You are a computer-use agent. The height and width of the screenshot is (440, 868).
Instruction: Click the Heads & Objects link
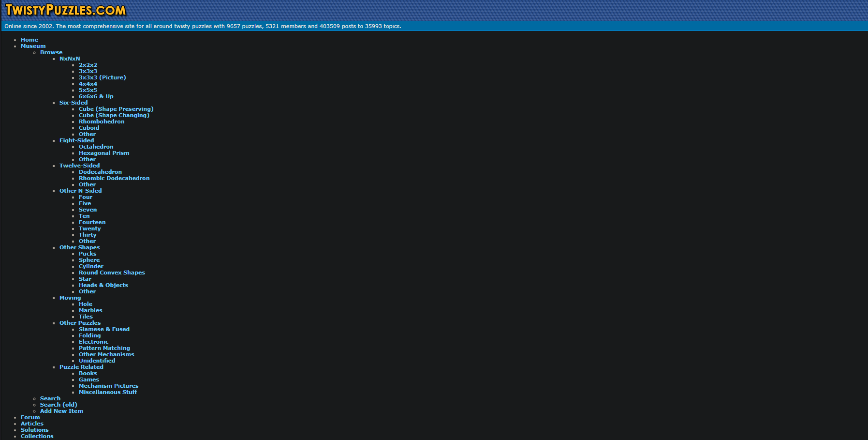pyautogui.click(x=103, y=285)
